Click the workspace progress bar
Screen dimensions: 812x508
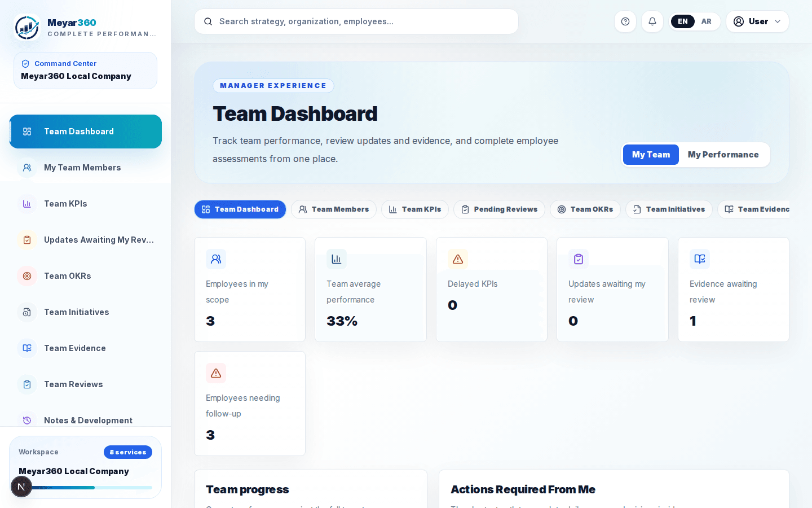point(86,488)
